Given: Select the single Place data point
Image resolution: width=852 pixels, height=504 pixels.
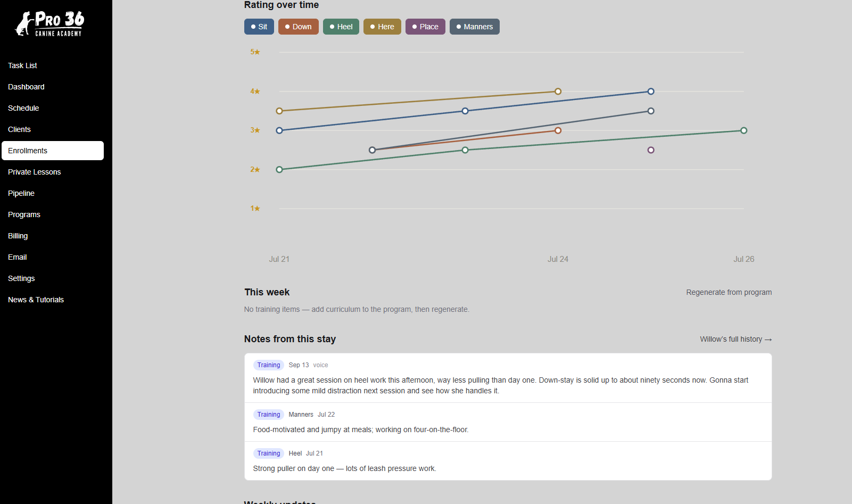Looking at the screenshot, I should tap(651, 150).
